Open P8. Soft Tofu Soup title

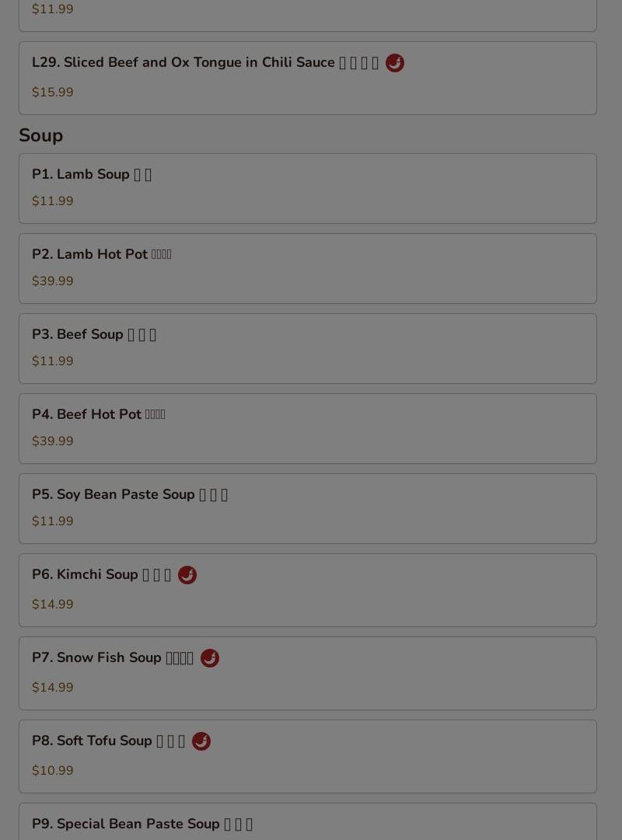click(92, 741)
